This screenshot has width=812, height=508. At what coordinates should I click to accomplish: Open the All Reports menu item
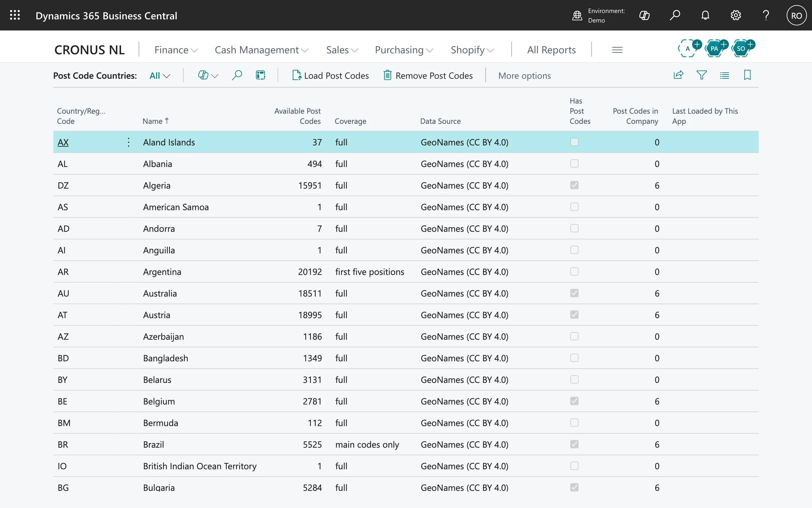click(551, 50)
